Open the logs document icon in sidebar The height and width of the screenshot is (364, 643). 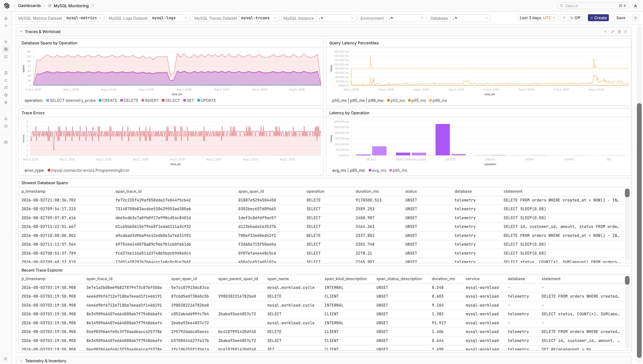coord(6,73)
